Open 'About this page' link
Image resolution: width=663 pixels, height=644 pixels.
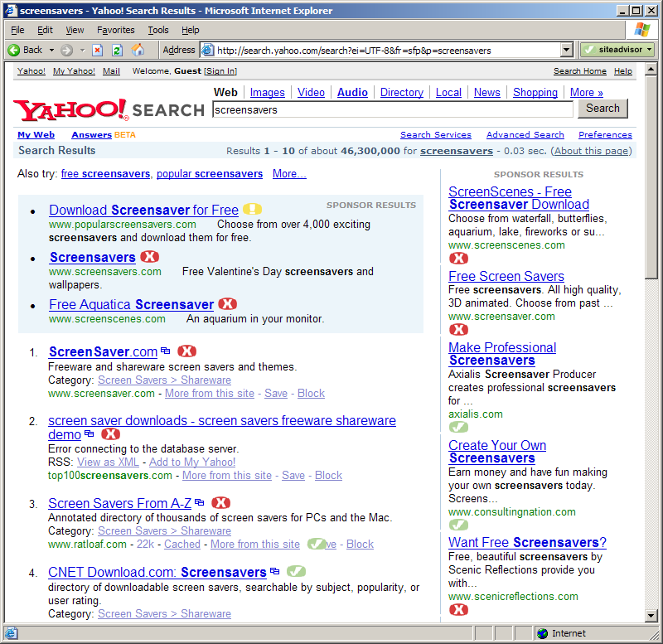point(591,151)
